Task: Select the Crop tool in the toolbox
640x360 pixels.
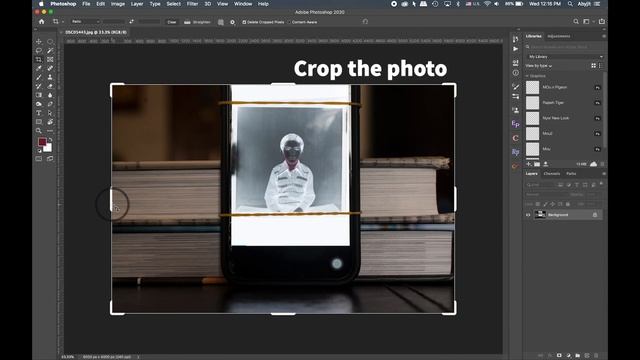Action: (x=39, y=60)
